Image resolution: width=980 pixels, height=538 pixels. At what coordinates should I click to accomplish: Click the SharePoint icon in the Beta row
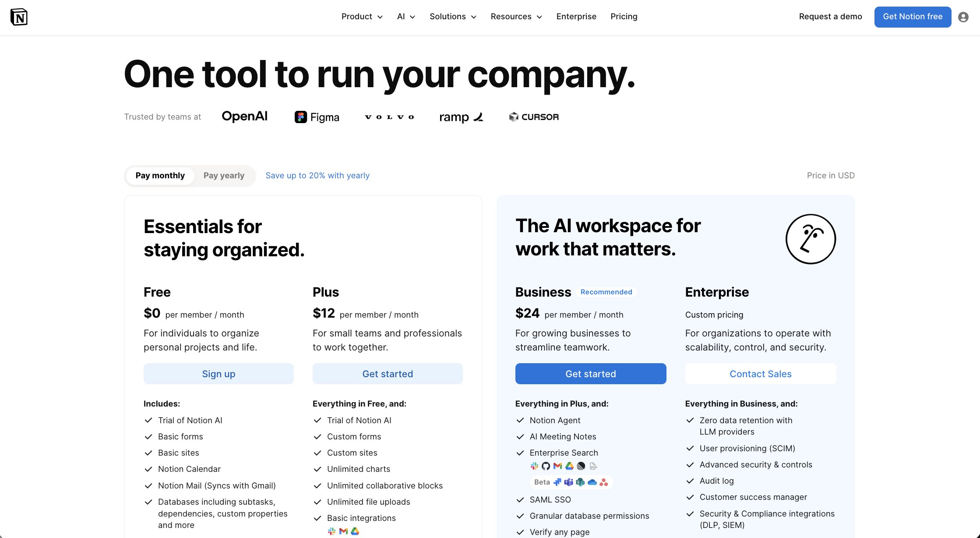click(x=580, y=482)
